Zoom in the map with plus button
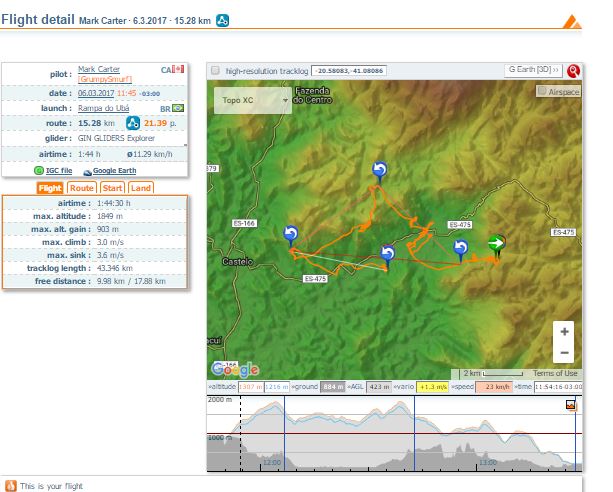The image size is (613, 492). pos(565,331)
